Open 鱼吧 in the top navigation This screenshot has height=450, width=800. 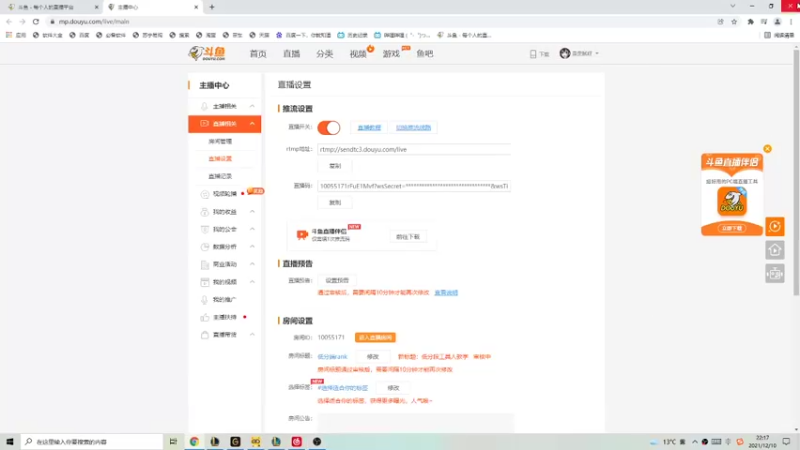click(424, 54)
